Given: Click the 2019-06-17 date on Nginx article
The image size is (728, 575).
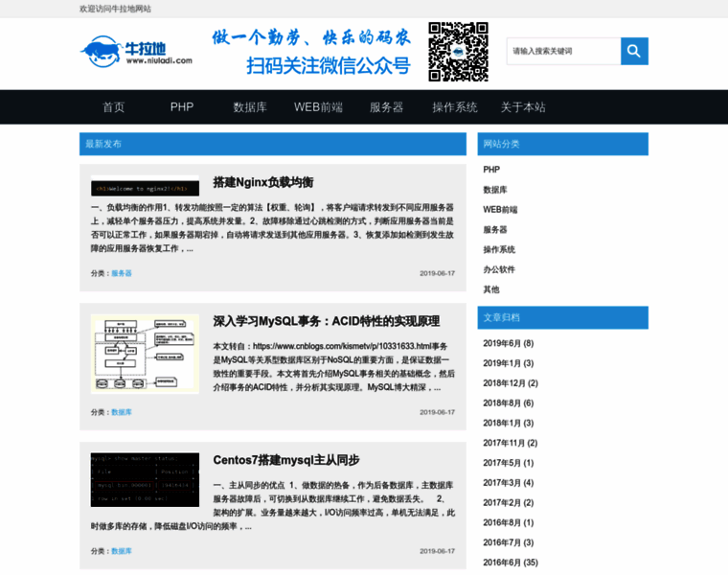Looking at the screenshot, I should (x=438, y=273).
